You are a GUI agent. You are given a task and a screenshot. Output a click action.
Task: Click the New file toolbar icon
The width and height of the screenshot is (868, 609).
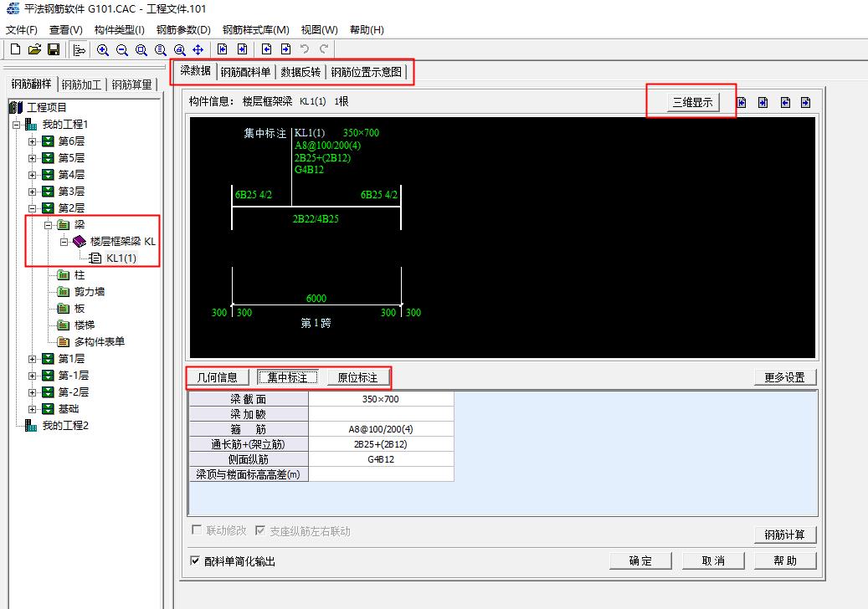point(15,50)
